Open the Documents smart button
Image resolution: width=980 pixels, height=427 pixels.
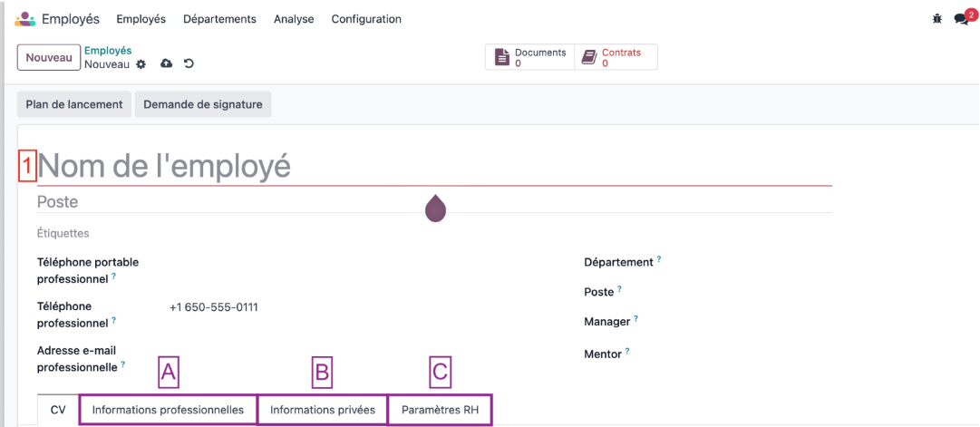[x=530, y=57]
